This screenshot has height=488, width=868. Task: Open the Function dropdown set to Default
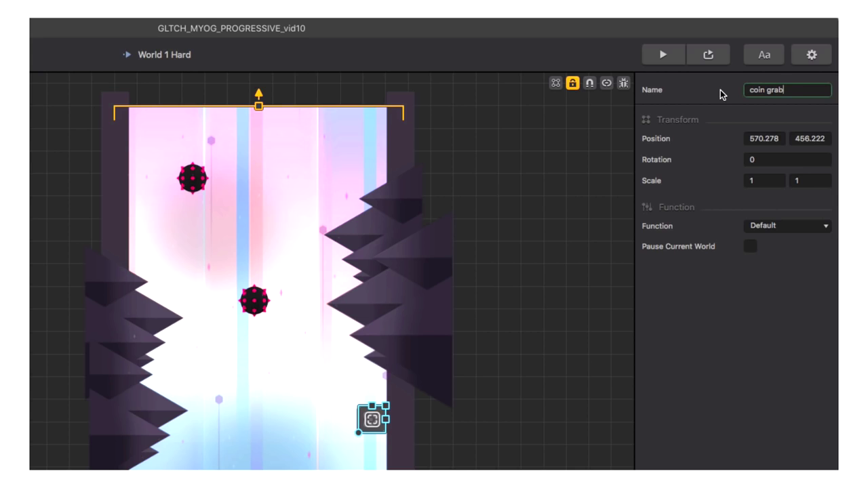(787, 226)
